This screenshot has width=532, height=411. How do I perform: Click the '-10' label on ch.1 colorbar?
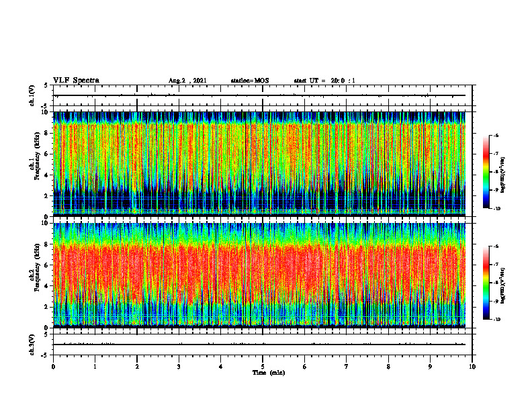coord(497,209)
